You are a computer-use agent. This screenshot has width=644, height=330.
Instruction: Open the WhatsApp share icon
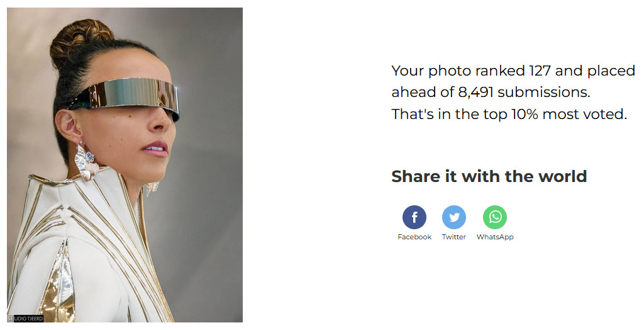(494, 217)
